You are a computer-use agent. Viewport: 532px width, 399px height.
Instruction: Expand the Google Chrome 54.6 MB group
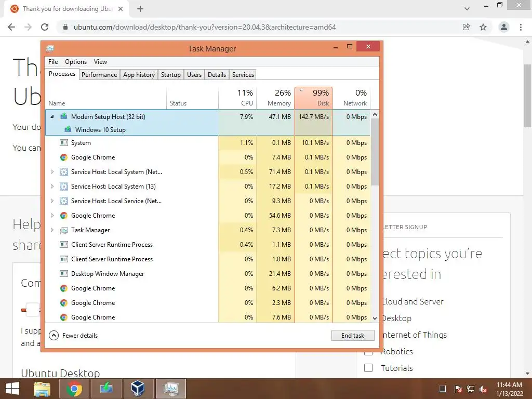(x=52, y=216)
